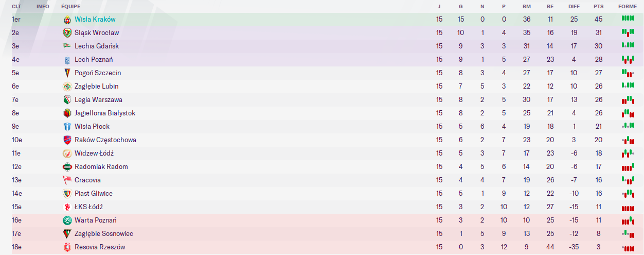Viewport: 644px width, 255px height.
Task: Click ŁKS Łódź form indicator
Action: coord(628,208)
